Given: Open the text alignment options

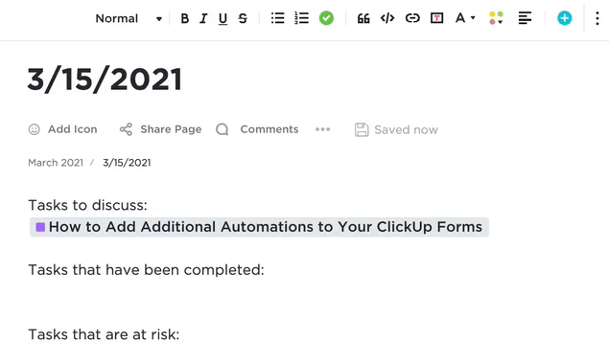Looking at the screenshot, I should [525, 18].
